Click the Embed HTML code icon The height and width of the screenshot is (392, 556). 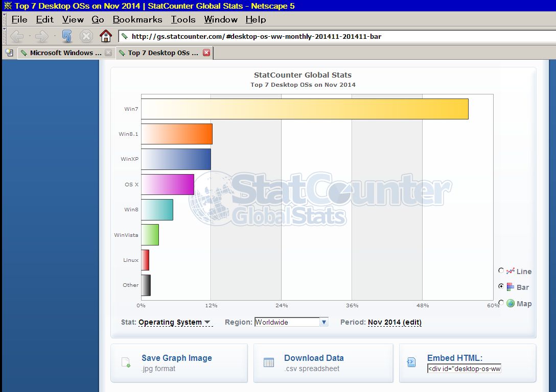click(x=411, y=362)
